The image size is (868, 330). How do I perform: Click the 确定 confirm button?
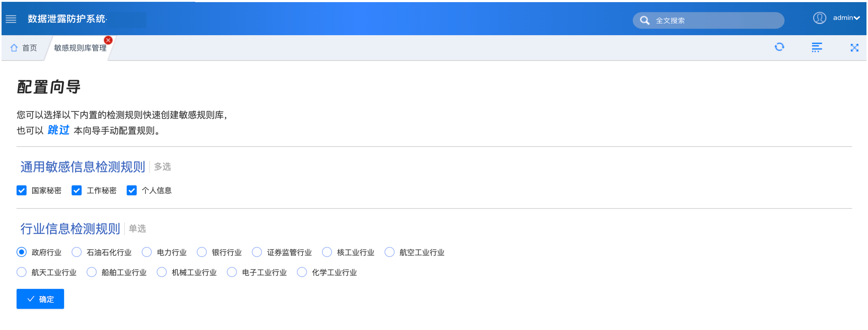(x=40, y=299)
